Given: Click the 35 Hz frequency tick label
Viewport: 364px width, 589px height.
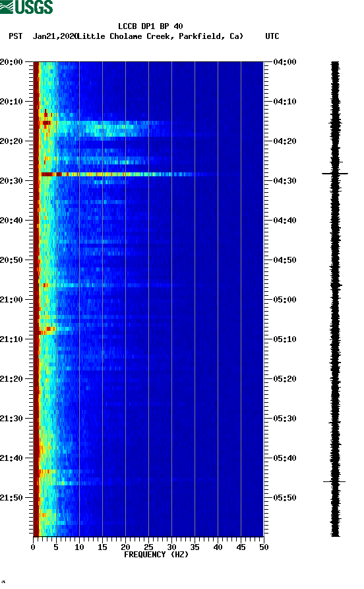Looking at the screenshot, I should [x=195, y=547].
